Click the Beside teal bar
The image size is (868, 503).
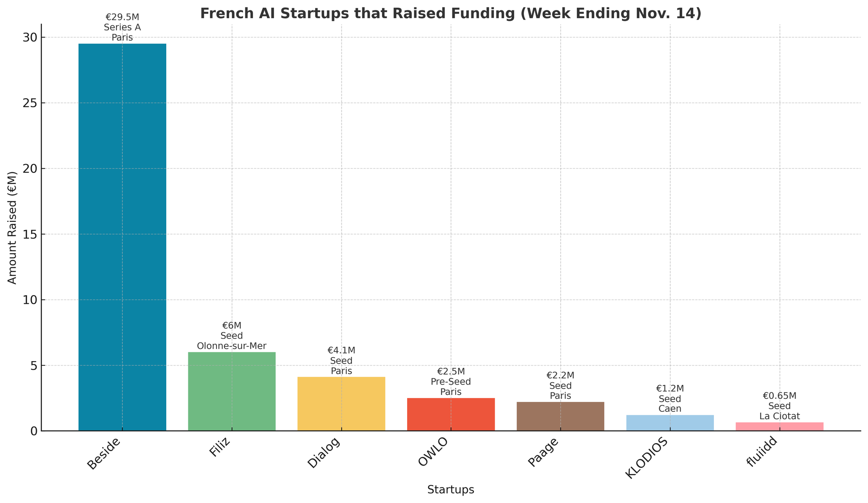pos(122,237)
